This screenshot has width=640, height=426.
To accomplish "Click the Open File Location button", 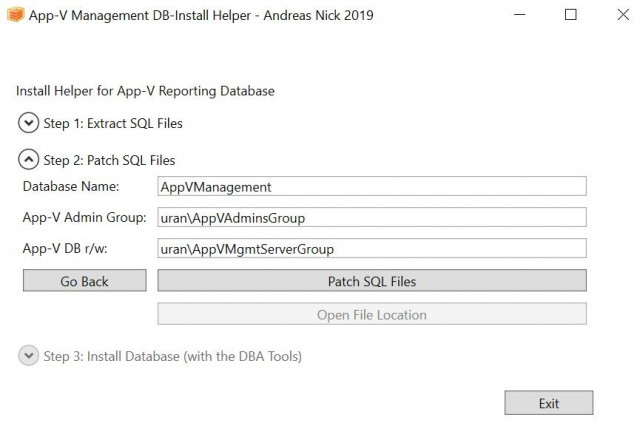I will [x=372, y=314].
